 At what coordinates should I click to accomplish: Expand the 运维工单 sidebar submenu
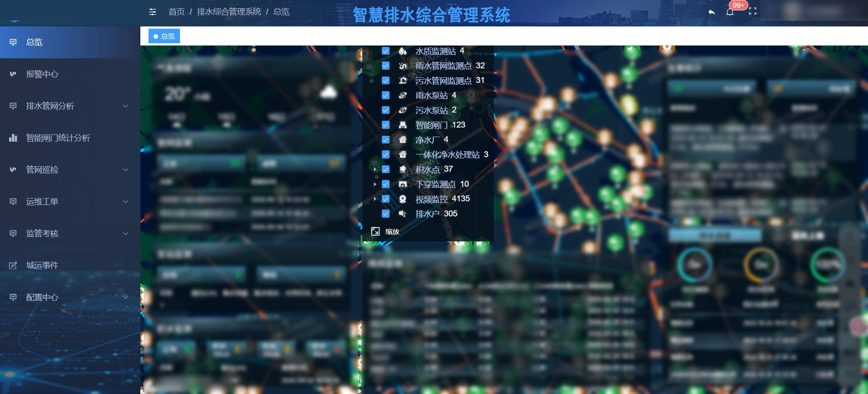[70, 202]
